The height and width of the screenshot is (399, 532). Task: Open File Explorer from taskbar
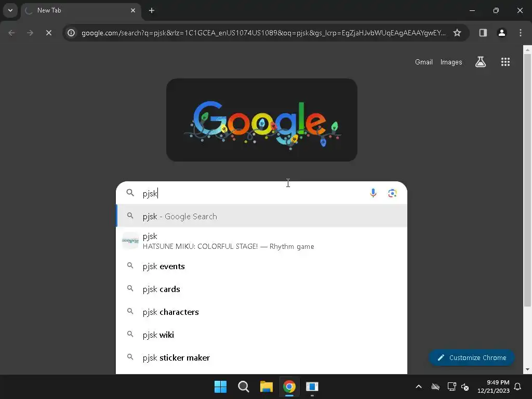267,387
